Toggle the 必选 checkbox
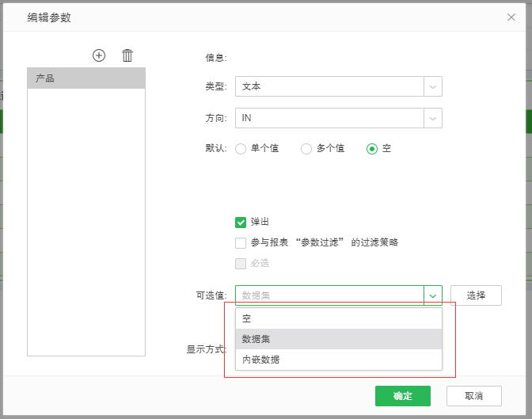The height and width of the screenshot is (419, 532). pyautogui.click(x=241, y=264)
